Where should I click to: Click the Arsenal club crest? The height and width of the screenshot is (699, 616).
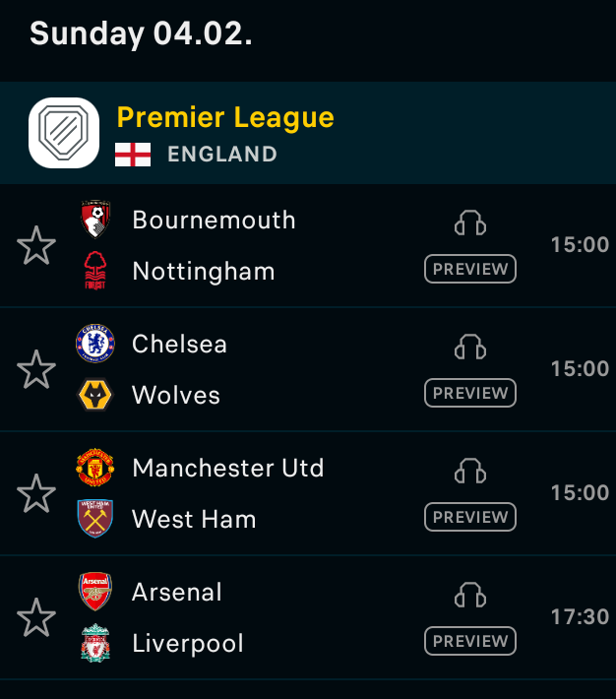tap(95, 592)
